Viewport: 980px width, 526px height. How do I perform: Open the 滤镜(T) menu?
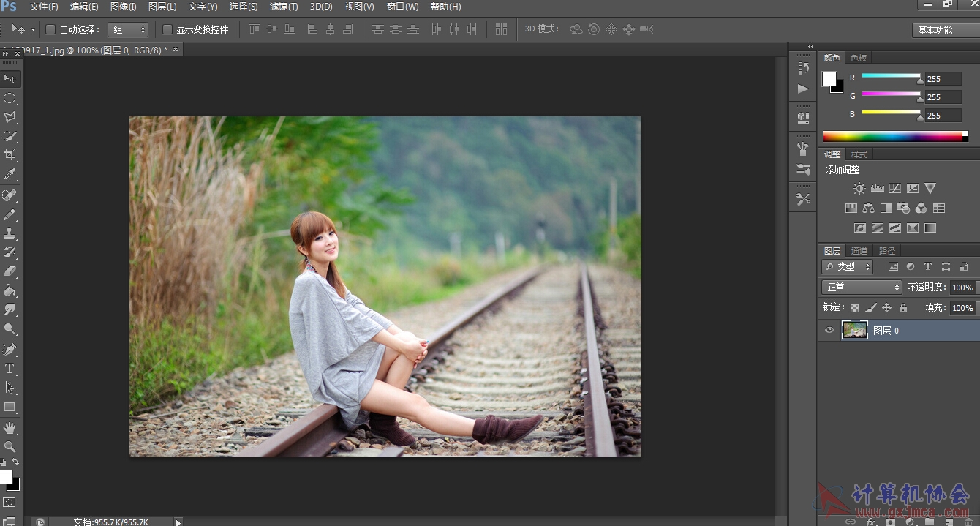pos(284,7)
